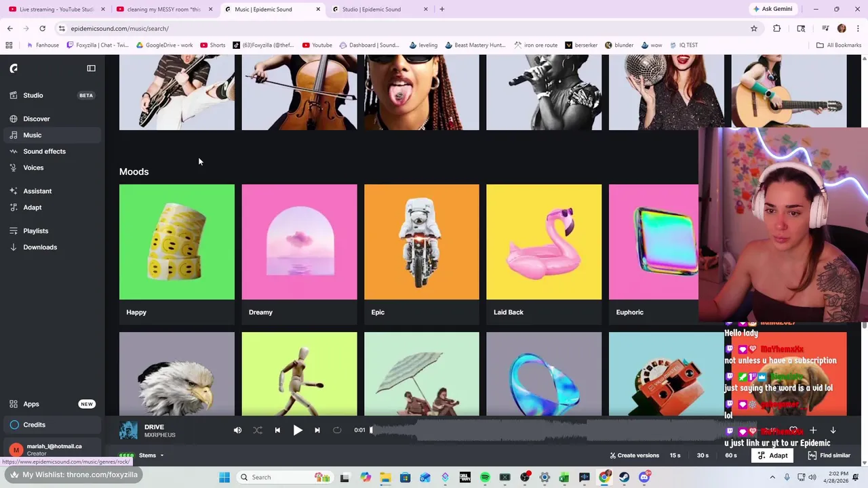Click the Adapt button in player

coord(772,455)
